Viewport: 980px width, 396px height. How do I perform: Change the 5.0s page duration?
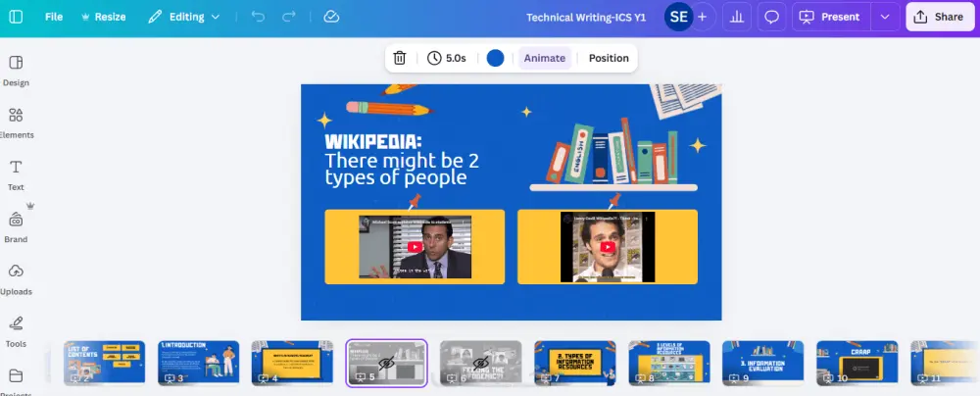click(x=447, y=58)
